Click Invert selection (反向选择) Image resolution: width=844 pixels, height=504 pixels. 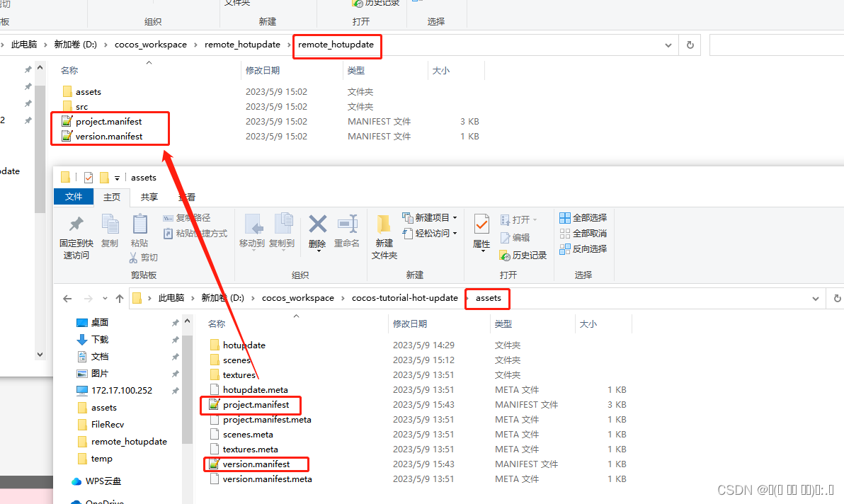pos(583,249)
